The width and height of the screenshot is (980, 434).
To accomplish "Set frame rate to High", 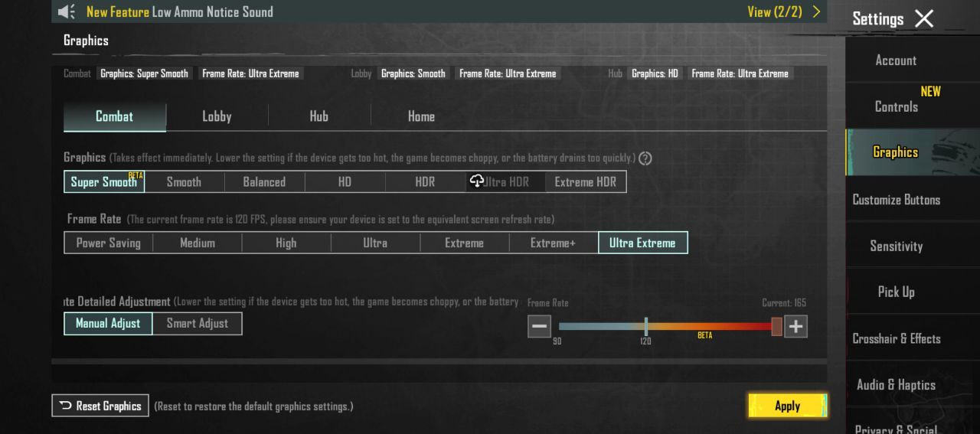I will [286, 243].
